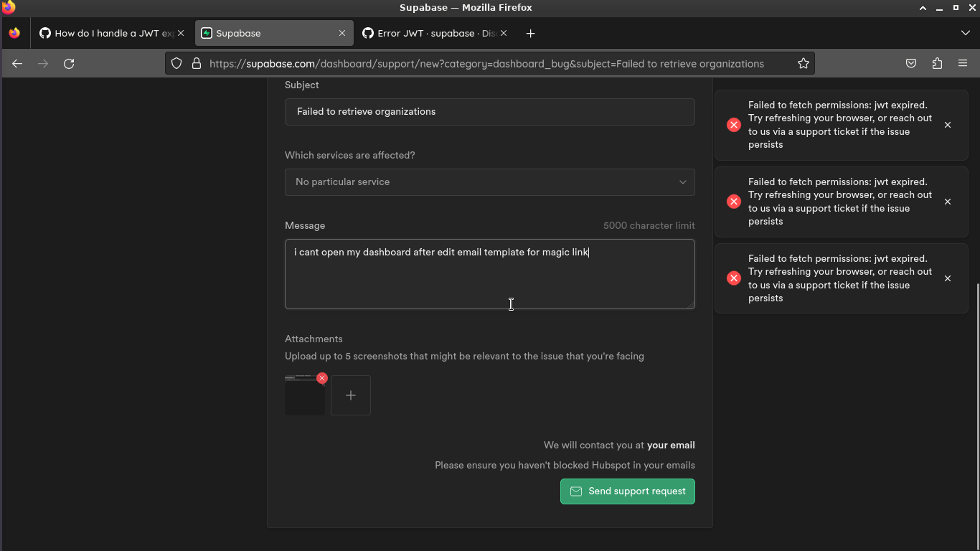Switch to the 'Error JWT' Discourse tab

(423, 33)
